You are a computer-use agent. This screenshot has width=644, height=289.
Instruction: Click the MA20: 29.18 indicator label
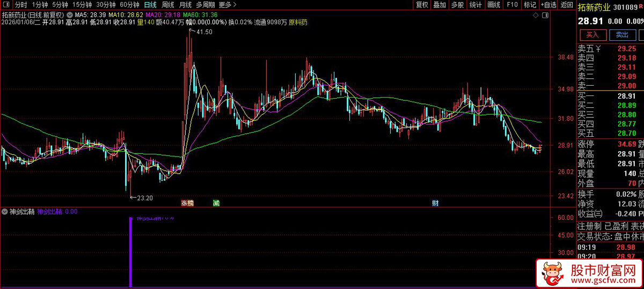point(163,15)
